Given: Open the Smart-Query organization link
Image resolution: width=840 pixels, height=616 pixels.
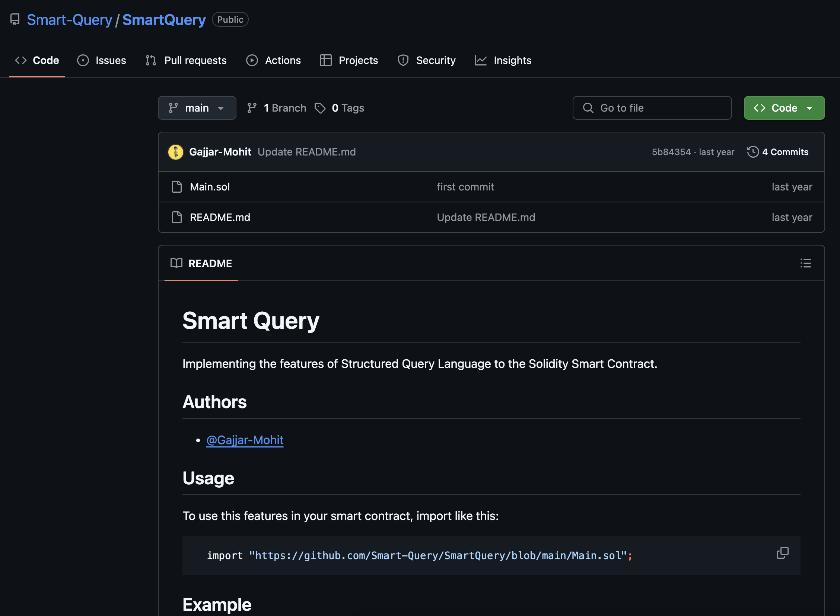Looking at the screenshot, I should coord(69,20).
